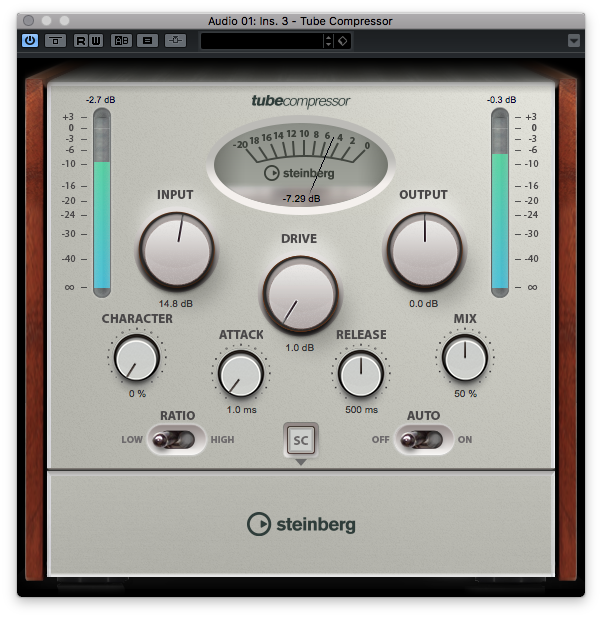The width and height of the screenshot is (602, 618).
Task: Enable the SC side-chain button
Action: click(x=301, y=440)
